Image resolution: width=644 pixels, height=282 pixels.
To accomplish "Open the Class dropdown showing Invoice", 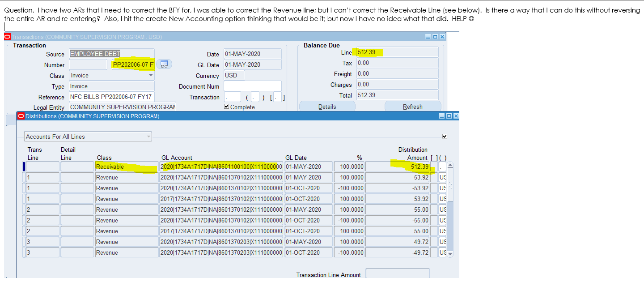I will (150, 75).
